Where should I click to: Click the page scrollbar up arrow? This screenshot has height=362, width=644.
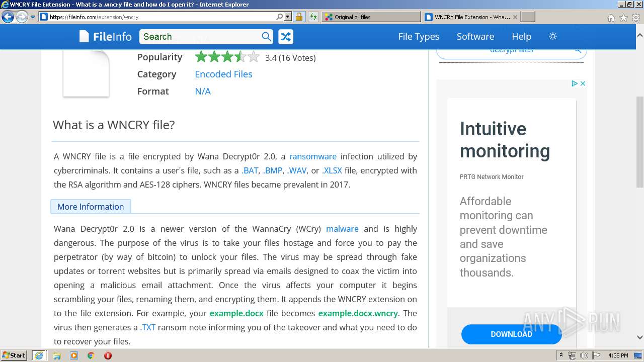pos(640,36)
